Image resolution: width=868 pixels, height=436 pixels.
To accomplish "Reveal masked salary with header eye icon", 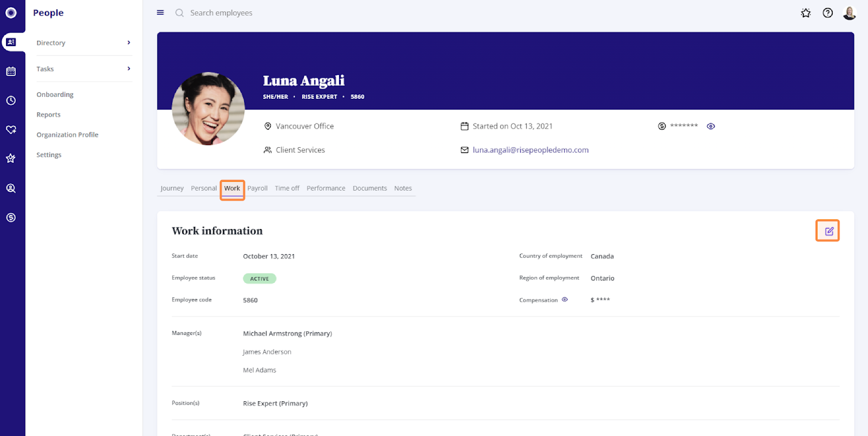I will 711,126.
